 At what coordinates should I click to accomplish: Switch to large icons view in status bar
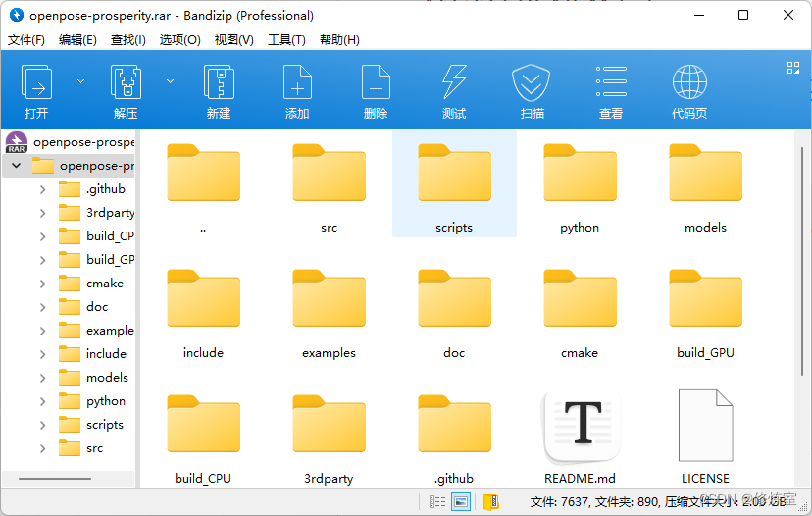coord(460,501)
